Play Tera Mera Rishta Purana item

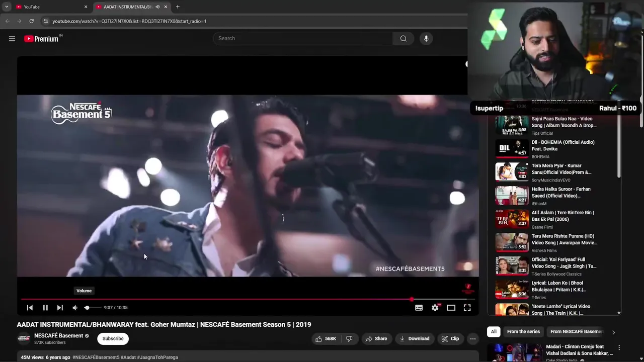click(552, 243)
